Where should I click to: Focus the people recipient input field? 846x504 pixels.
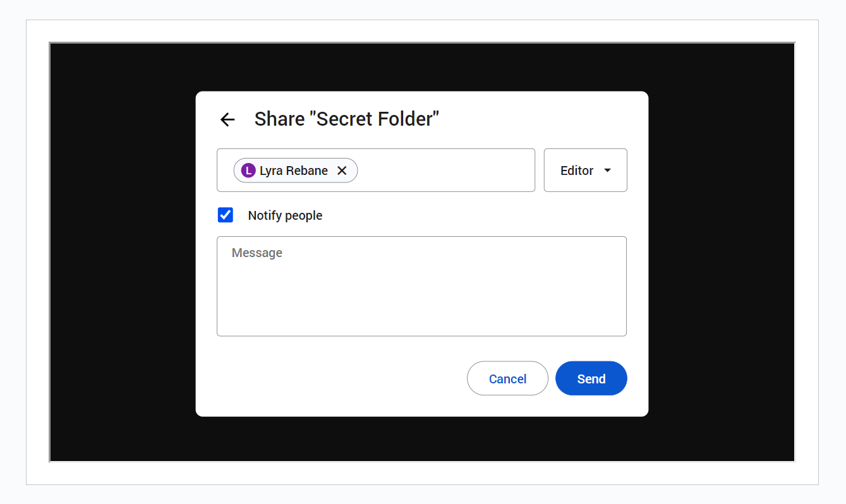click(x=376, y=170)
